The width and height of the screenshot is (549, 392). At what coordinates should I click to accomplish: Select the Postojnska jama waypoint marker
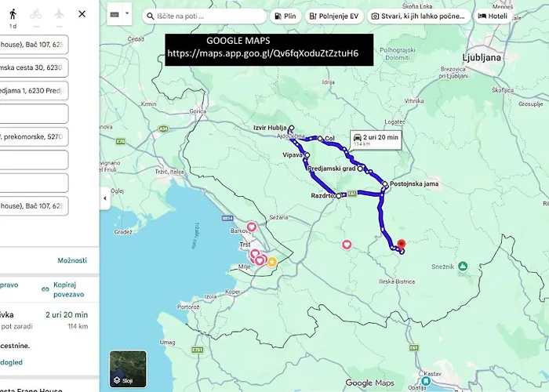pyautogui.click(x=384, y=185)
